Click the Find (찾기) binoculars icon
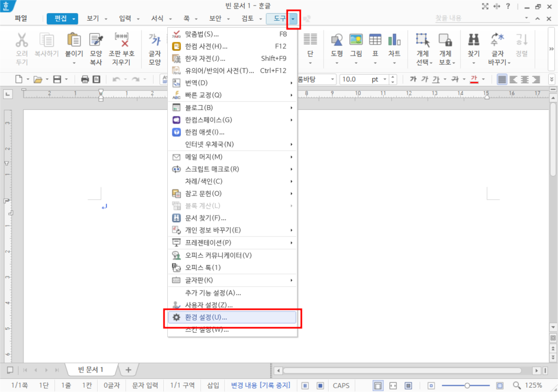The height and width of the screenshot is (392, 558). [474, 40]
